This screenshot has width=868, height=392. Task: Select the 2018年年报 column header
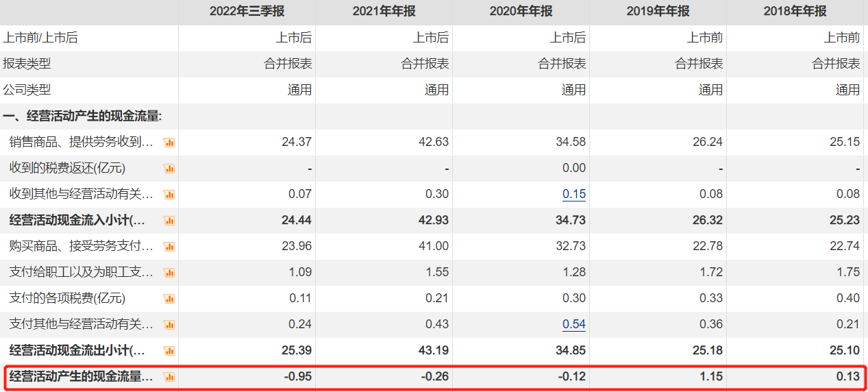point(795,11)
